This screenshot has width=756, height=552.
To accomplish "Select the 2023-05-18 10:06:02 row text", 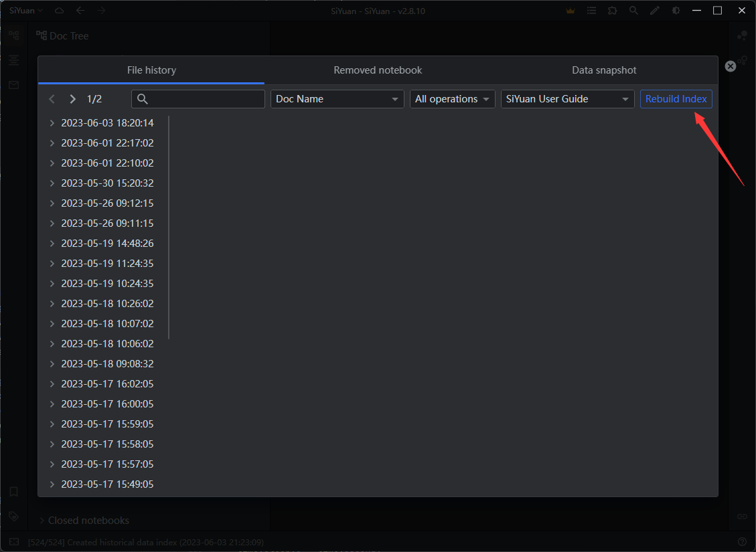I will [107, 344].
